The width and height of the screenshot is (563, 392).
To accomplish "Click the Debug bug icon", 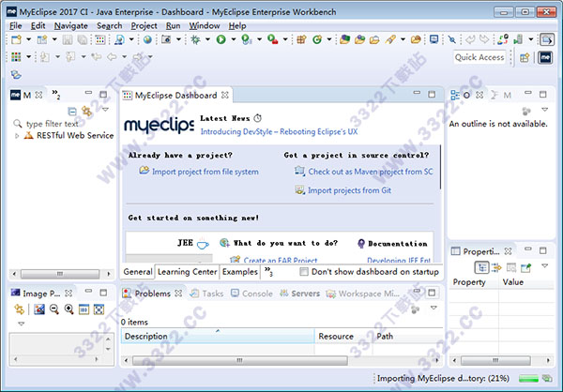I will pos(195,39).
